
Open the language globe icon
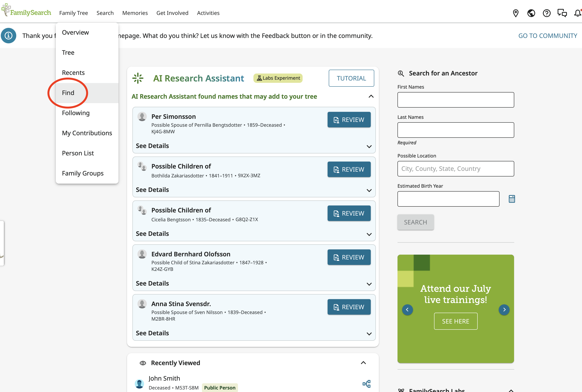(x=531, y=13)
